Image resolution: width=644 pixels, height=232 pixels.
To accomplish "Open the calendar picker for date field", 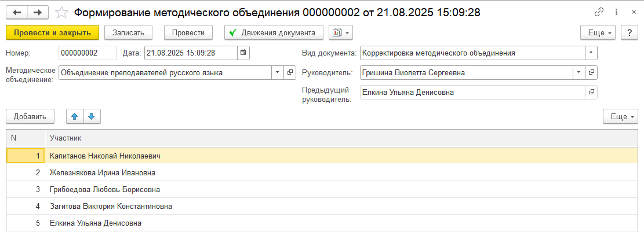I will 243,53.
